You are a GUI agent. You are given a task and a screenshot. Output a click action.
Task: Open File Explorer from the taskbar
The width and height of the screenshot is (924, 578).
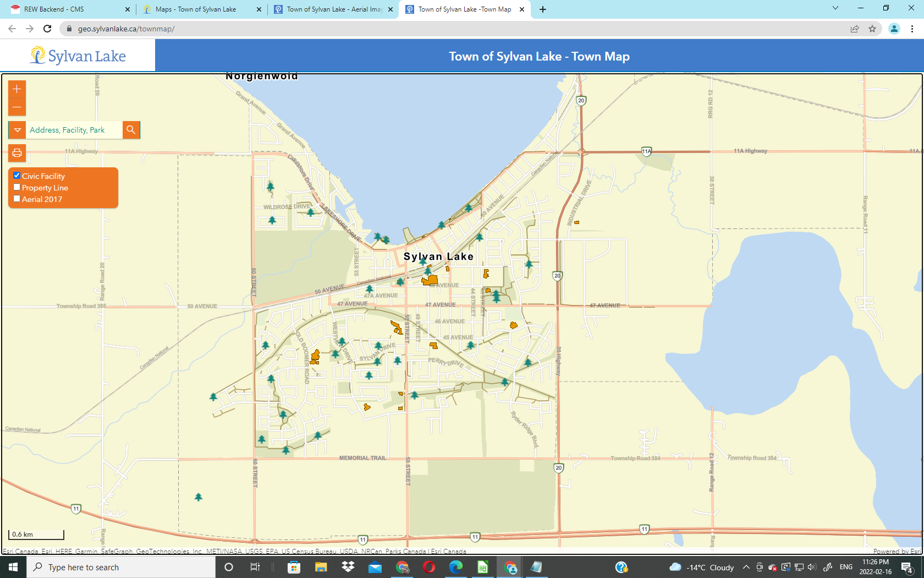tap(321, 567)
